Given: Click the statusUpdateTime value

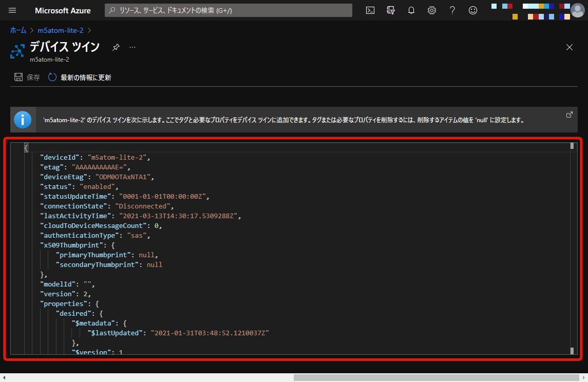Looking at the screenshot, I should (x=162, y=197).
